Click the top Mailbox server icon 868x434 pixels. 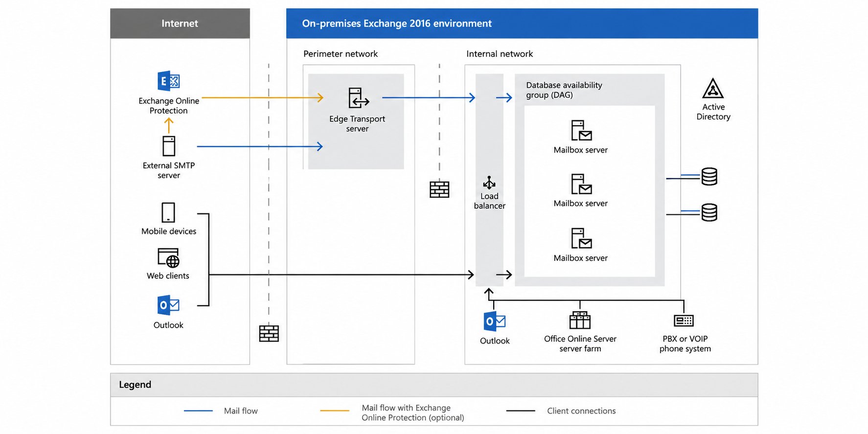point(581,131)
